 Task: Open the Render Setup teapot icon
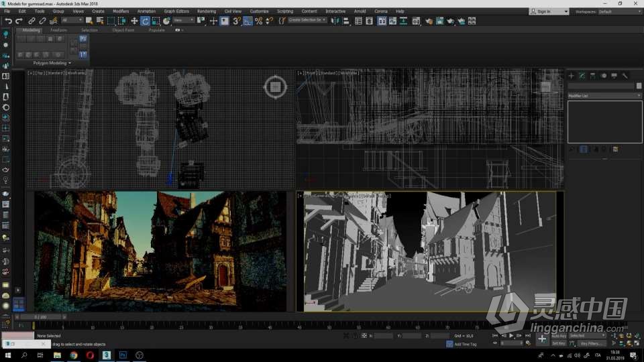point(429,21)
